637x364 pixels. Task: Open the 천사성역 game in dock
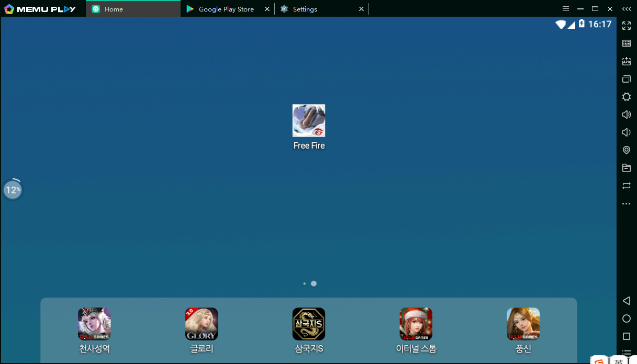(94, 324)
